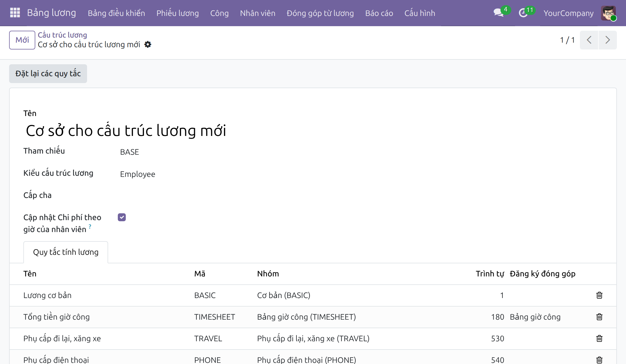Open the Công menu
The height and width of the screenshot is (364, 626).
[219, 13]
